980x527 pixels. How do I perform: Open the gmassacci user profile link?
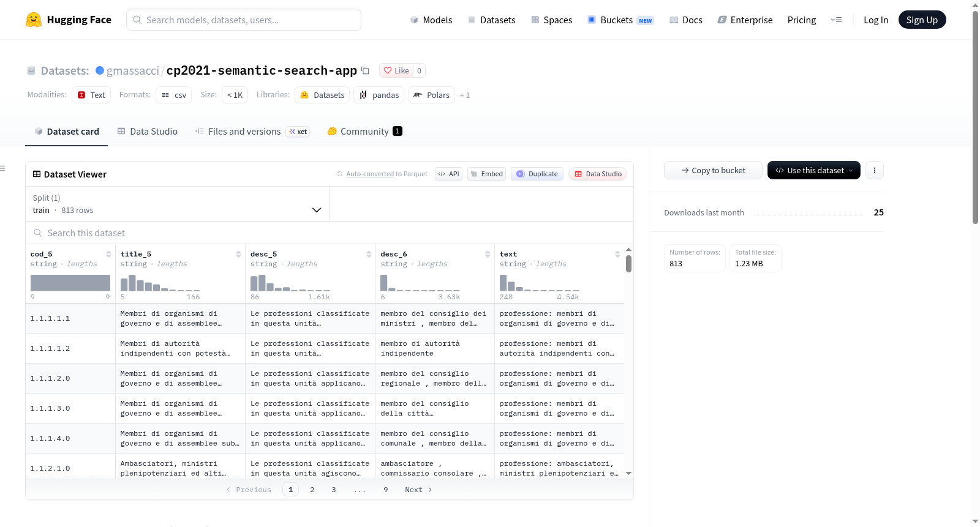click(133, 70)
